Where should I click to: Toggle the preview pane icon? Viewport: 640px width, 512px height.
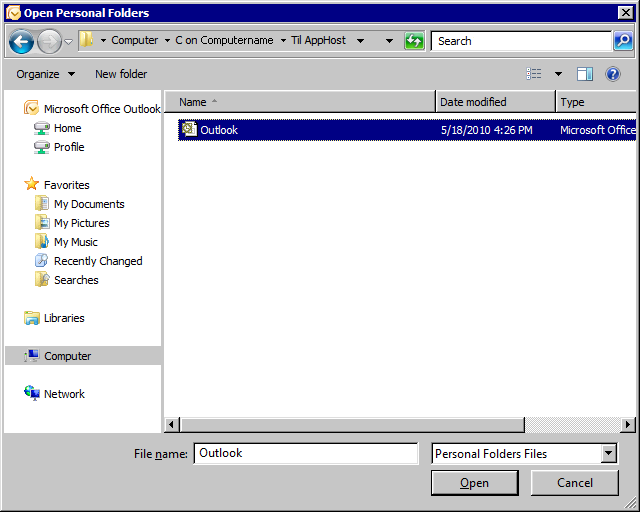(x=584, y=74)
